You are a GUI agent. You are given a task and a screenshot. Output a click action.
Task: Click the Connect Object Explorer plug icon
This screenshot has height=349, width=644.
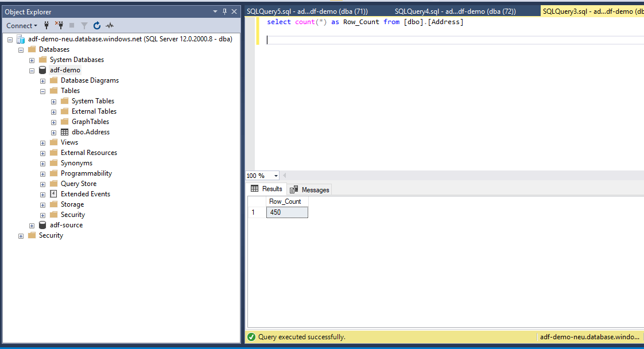point(46,25)
